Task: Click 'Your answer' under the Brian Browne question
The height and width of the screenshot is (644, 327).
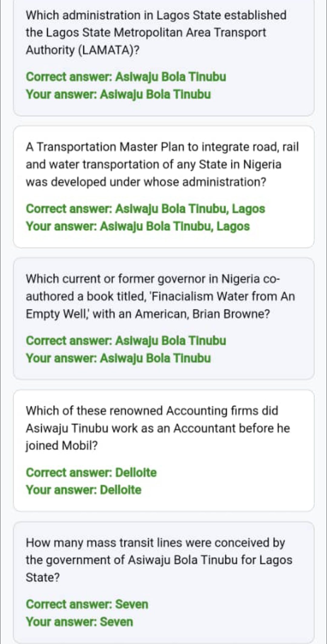Action: point(118,358)
